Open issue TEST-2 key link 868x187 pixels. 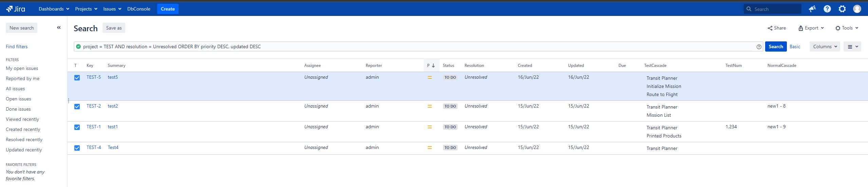pos(94,106)
